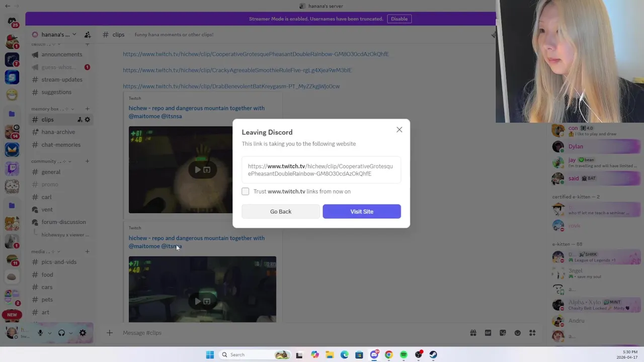This screenshot has height=362, width=644.
Task: Collapse the media category
Action: tap(45, 251)
